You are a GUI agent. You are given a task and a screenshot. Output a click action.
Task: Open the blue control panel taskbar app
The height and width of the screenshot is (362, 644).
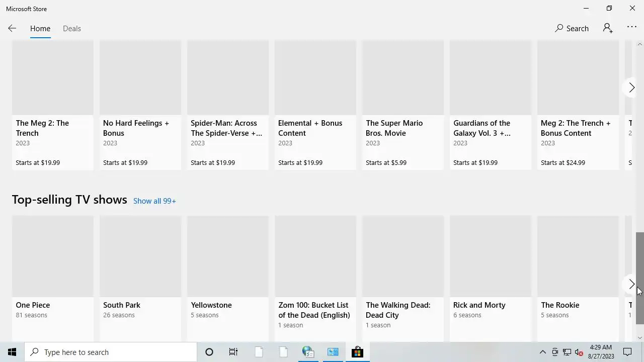coord(333,352)
